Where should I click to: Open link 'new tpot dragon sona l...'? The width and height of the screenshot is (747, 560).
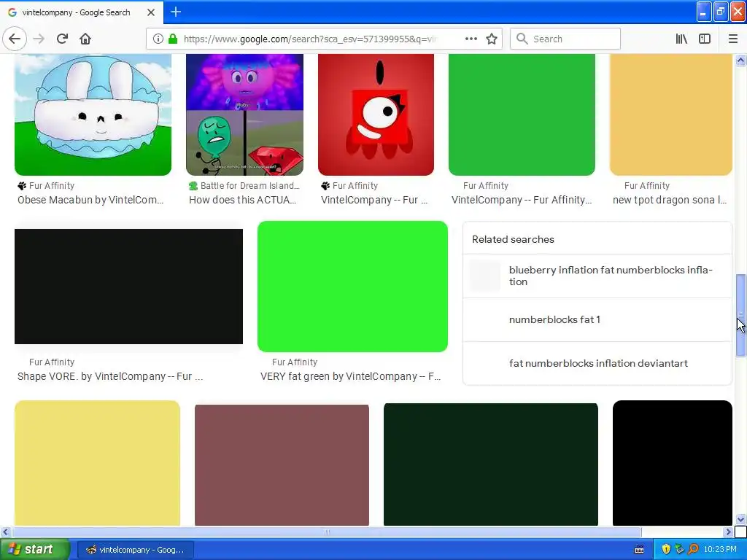670,200
